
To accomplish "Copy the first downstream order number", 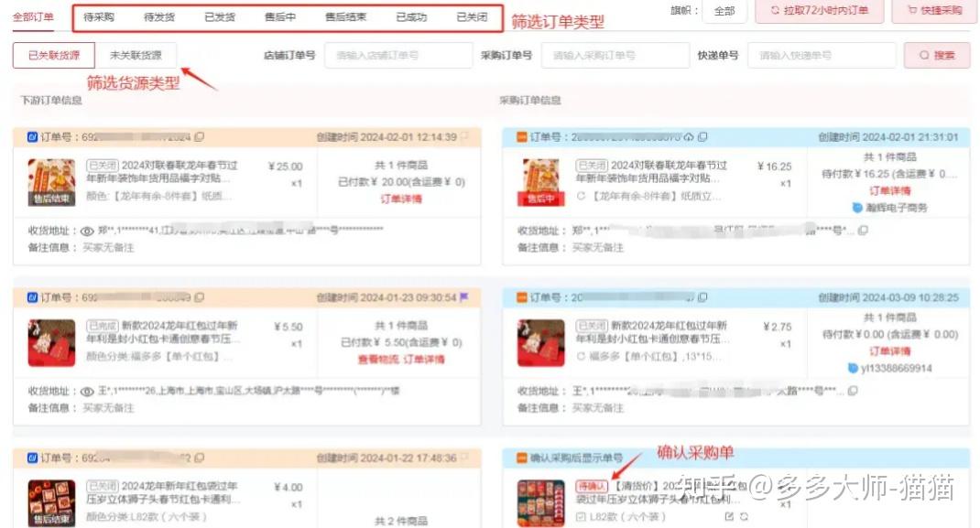I will 200,135.
